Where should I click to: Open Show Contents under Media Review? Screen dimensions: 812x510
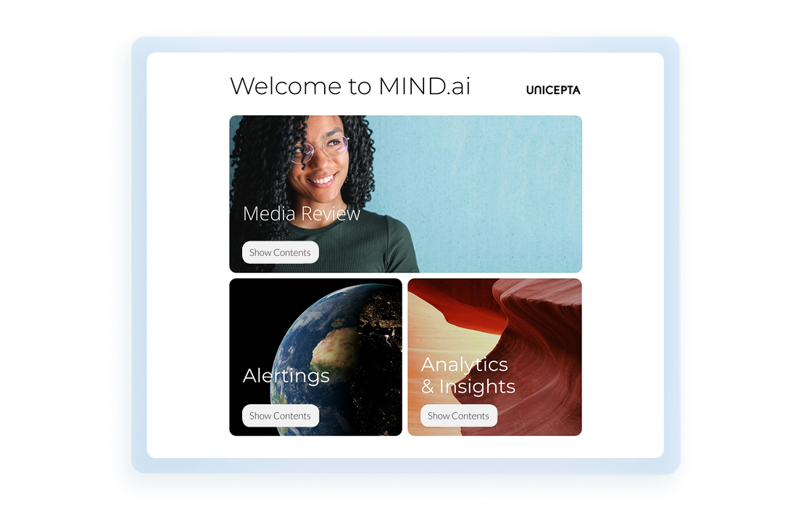pyautogui.click(x=280, y=252)
